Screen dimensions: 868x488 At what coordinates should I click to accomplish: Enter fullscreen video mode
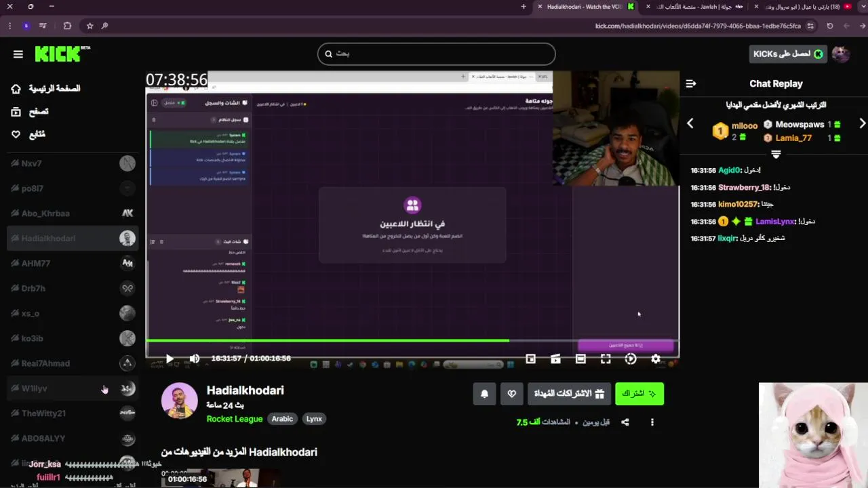coord(606,359)
